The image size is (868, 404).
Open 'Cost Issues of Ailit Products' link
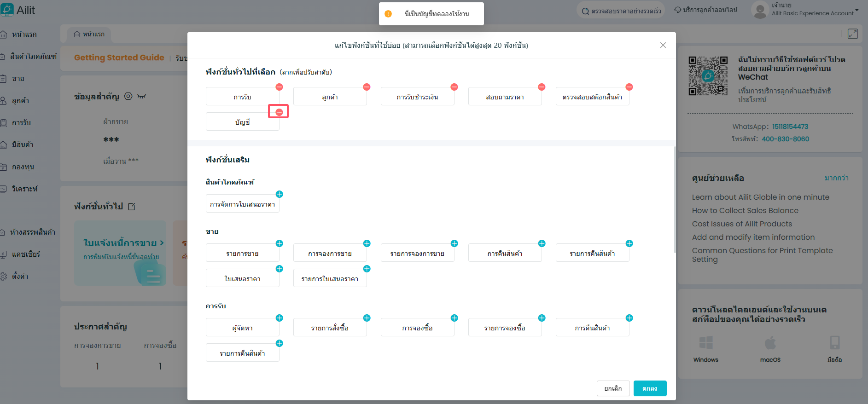(x=742, y=224)
